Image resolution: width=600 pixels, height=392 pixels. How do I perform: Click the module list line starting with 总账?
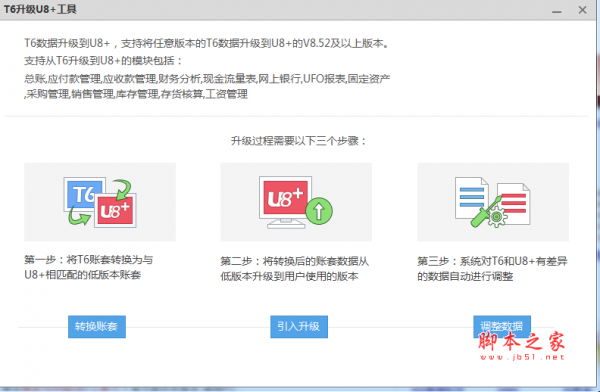click(207, 78)
